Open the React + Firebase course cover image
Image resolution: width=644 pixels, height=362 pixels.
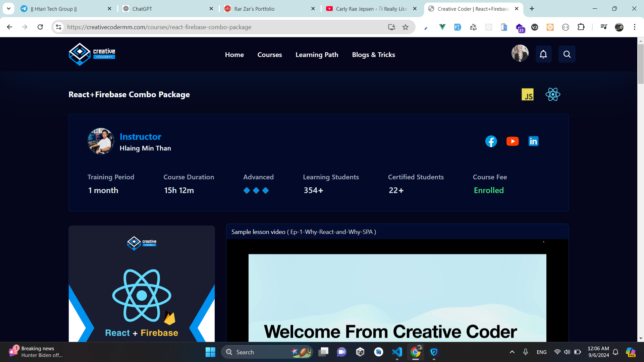142,284
